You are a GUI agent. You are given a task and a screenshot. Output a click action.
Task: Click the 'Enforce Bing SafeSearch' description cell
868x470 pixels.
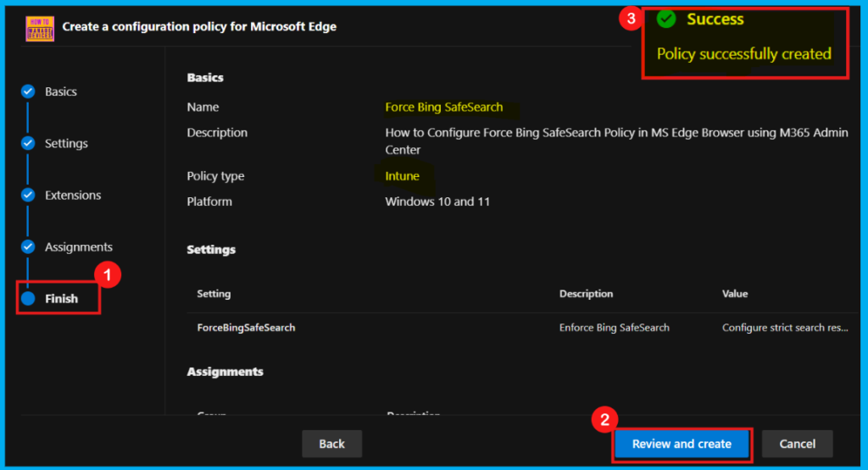[x=615, y=328]
